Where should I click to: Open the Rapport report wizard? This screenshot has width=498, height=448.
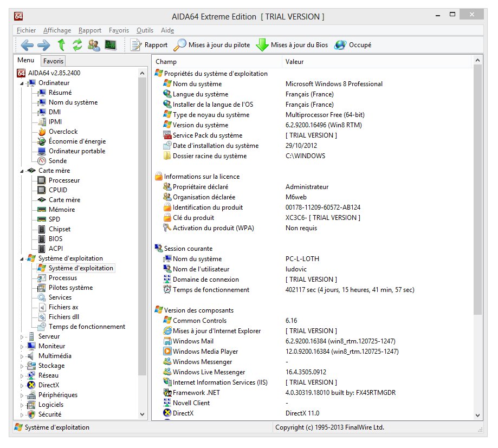(149, 45)
